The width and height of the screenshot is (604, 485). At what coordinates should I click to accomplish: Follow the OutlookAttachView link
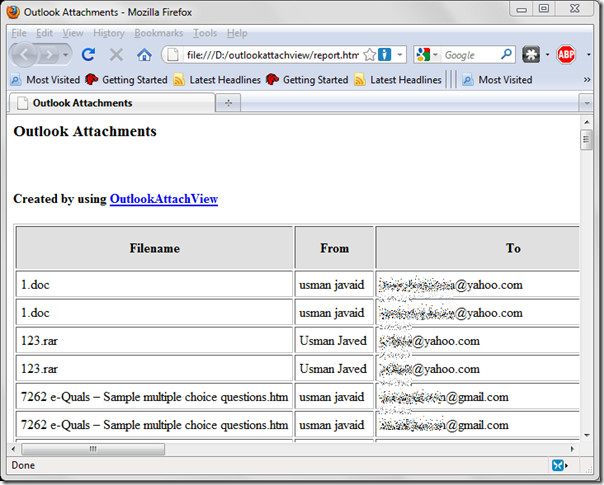[x=164, y=199]
